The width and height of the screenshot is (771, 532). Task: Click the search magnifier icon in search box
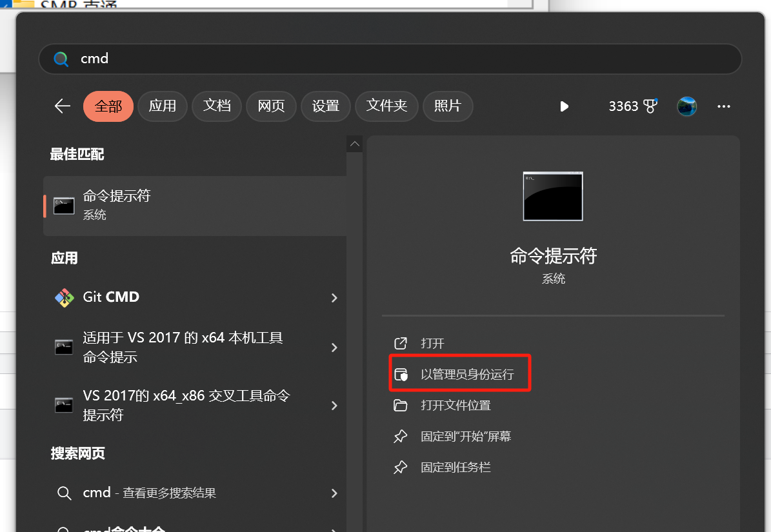coord(61,59)
